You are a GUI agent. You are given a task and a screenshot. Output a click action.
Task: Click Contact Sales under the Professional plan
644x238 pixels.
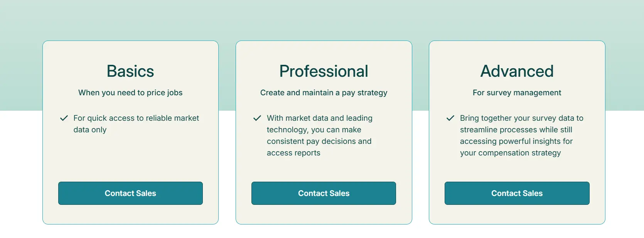coord(324,193)
